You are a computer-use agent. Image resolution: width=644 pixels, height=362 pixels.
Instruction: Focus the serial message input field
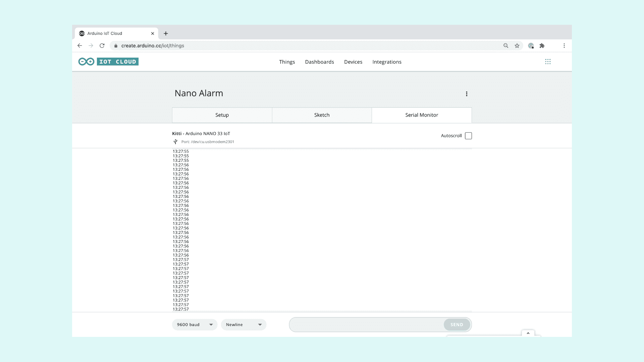pos(366,324)
